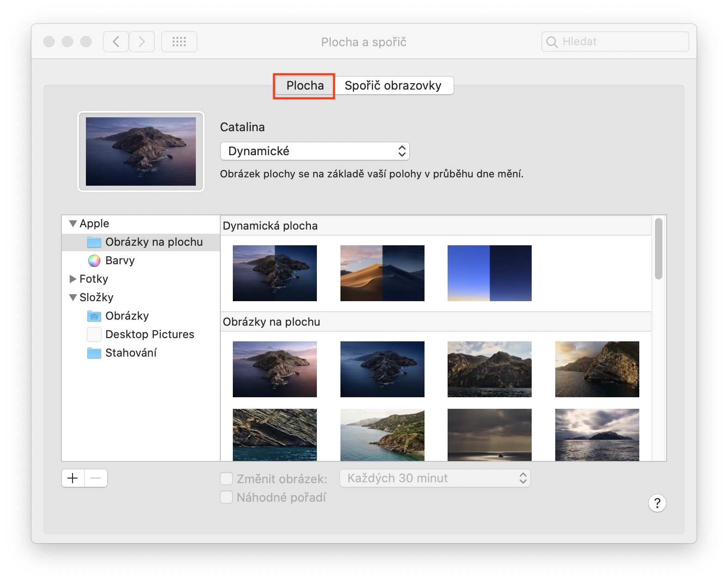Switch to Spořič obrazovky tab

[393, 85]
